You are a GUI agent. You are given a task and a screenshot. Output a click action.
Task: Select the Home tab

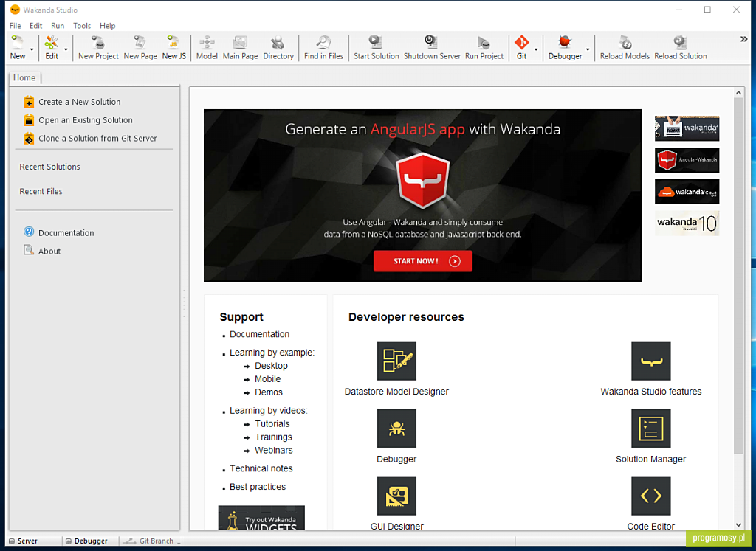[24, 77]
